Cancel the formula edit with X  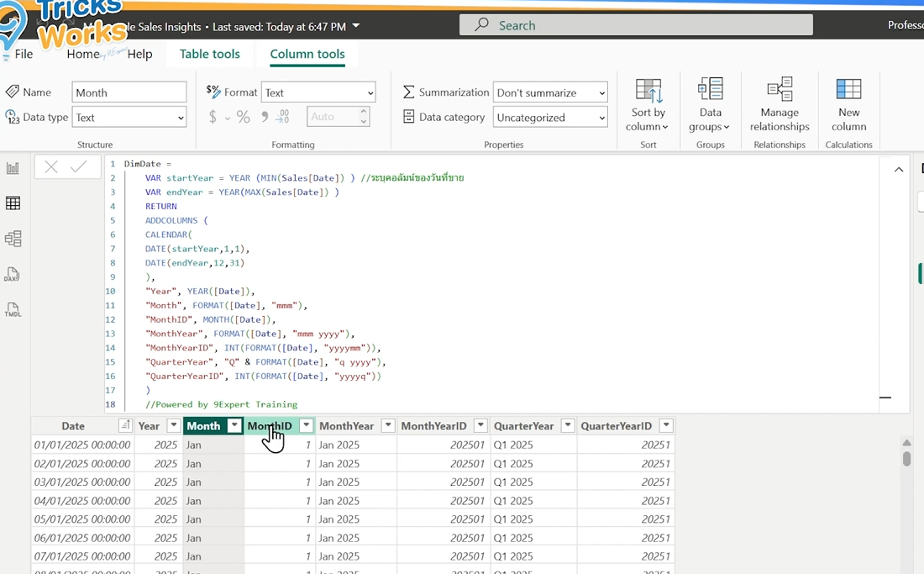tap(51, 167)
